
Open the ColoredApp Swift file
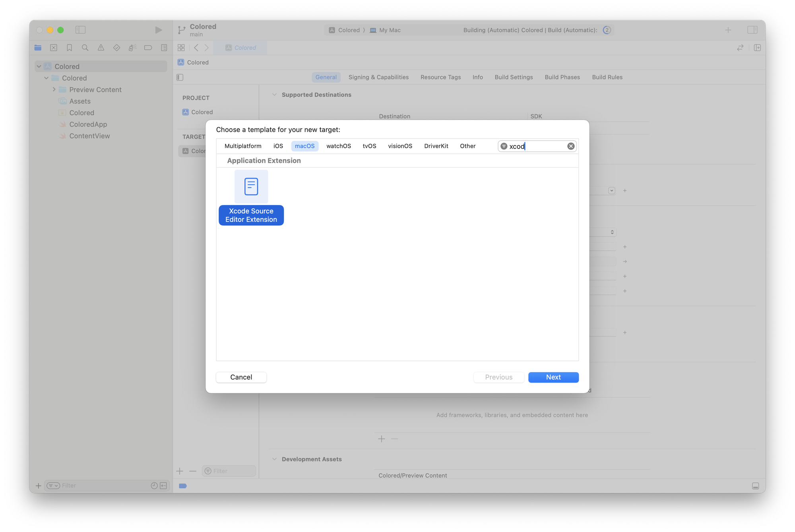(88, 124)
